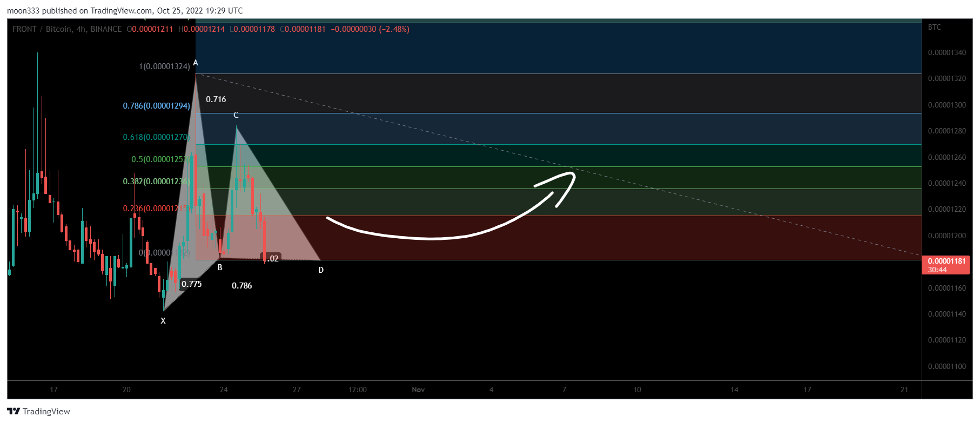
Task: Click the 0.00001100 price axis label
Action: click(x=947, y=366)
